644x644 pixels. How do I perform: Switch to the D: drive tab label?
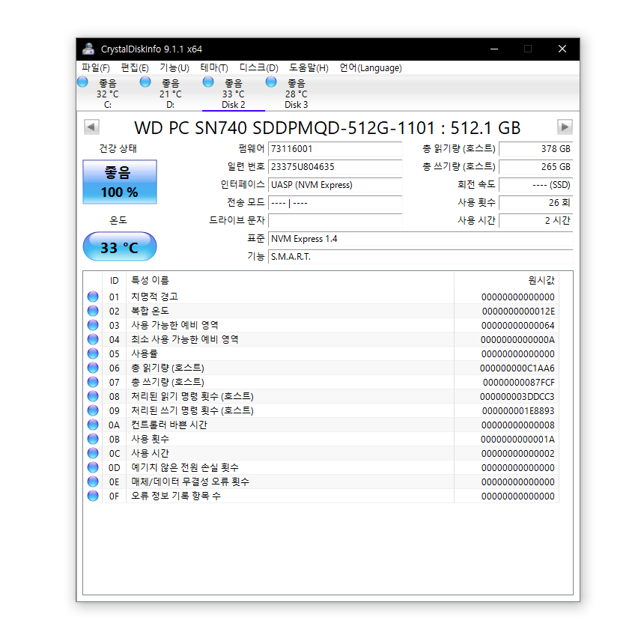[x=171, y=105]
